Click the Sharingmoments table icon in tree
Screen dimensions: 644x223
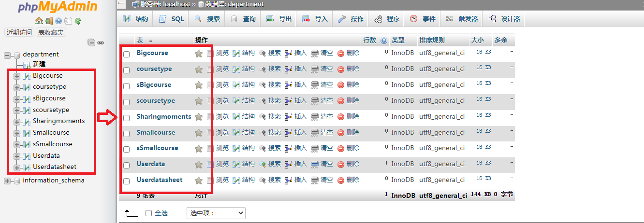point(27,121)
